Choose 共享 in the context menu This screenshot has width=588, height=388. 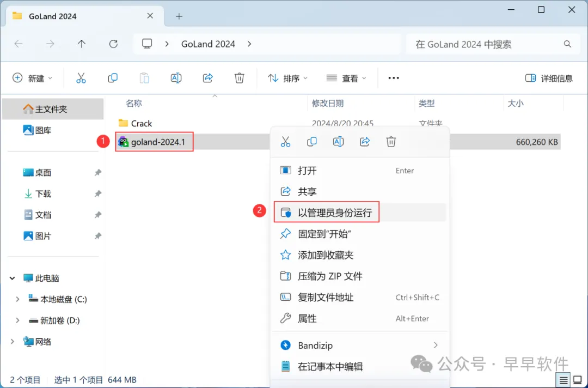click(x=360, y=192)
